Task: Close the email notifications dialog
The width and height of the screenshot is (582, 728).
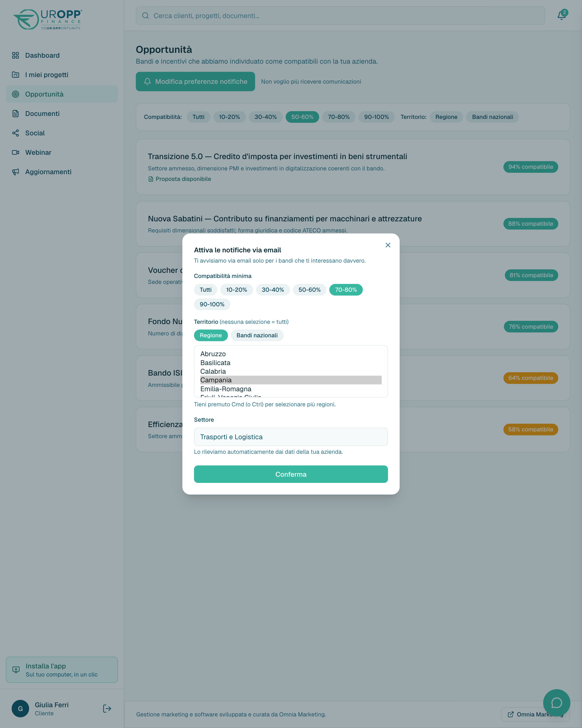Action: pyautogui.click(x=388, y=245)
